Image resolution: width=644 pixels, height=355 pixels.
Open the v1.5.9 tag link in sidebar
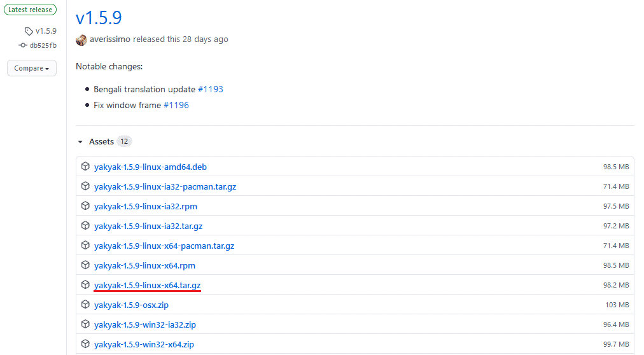pos(46,31)
